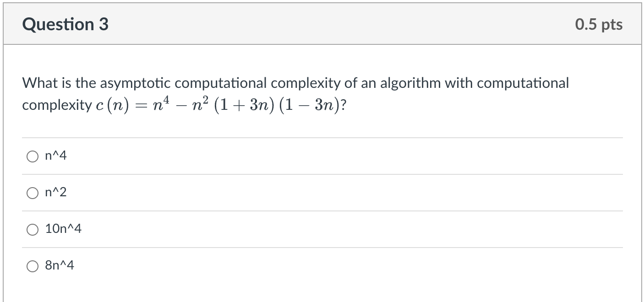Click the last answer row
The height and width of the screenshot is (302, 644).
183,265
